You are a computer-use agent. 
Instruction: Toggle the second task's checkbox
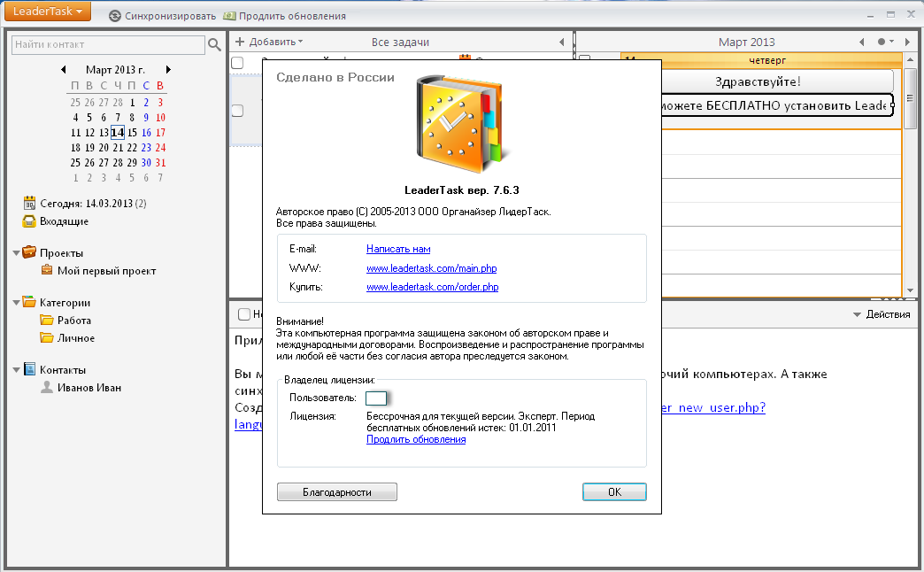click(237, 111)
